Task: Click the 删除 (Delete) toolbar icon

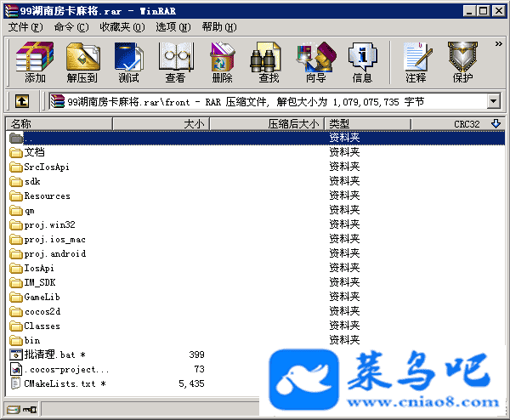Action: pyautogui.click(x=222, y=62)
